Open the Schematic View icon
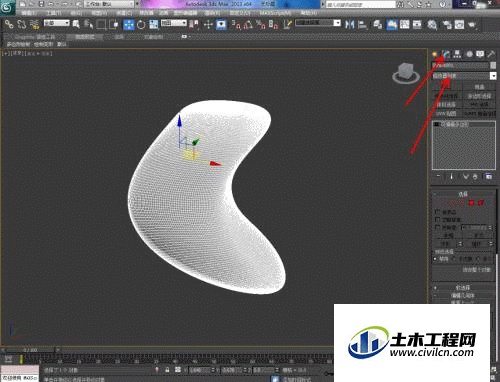 tap(417, 24)
